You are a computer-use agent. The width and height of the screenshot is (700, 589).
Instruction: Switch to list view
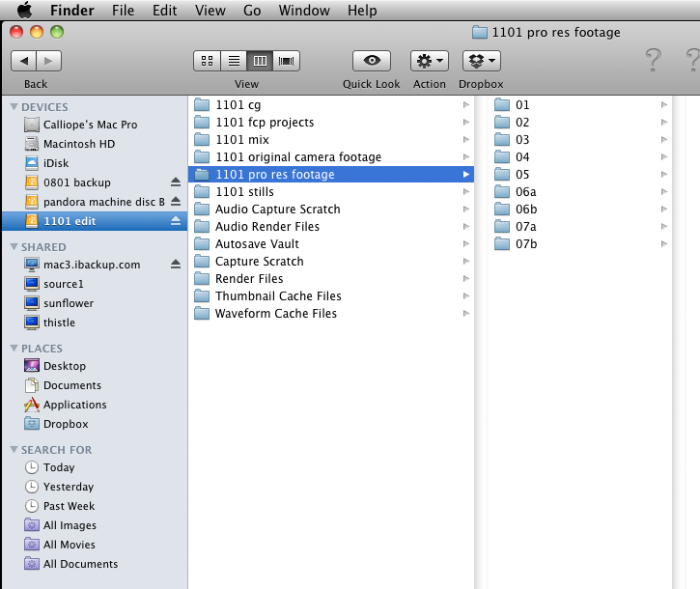(x=233, y=61)
